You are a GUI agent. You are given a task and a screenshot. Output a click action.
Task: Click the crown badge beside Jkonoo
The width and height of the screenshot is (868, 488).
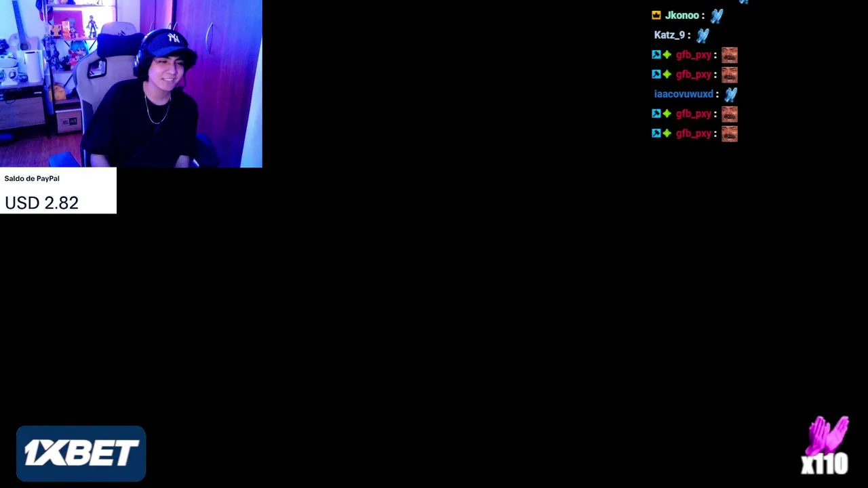[656, 15]
